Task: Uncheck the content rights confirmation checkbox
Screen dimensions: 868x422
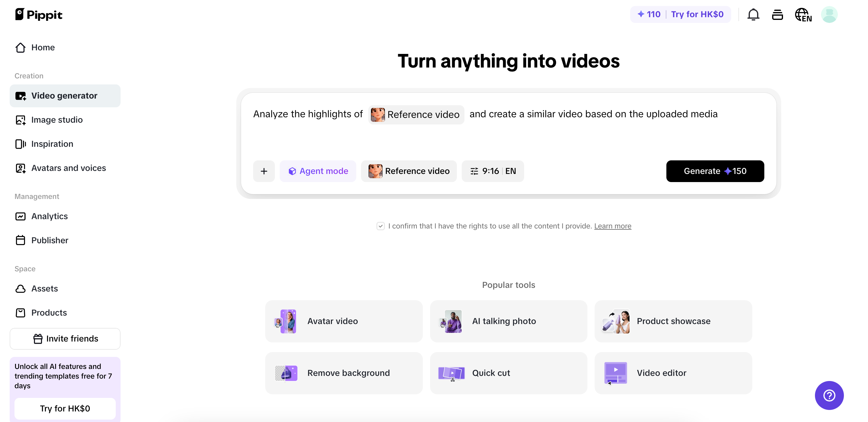Action: click(x=381, y=226)
